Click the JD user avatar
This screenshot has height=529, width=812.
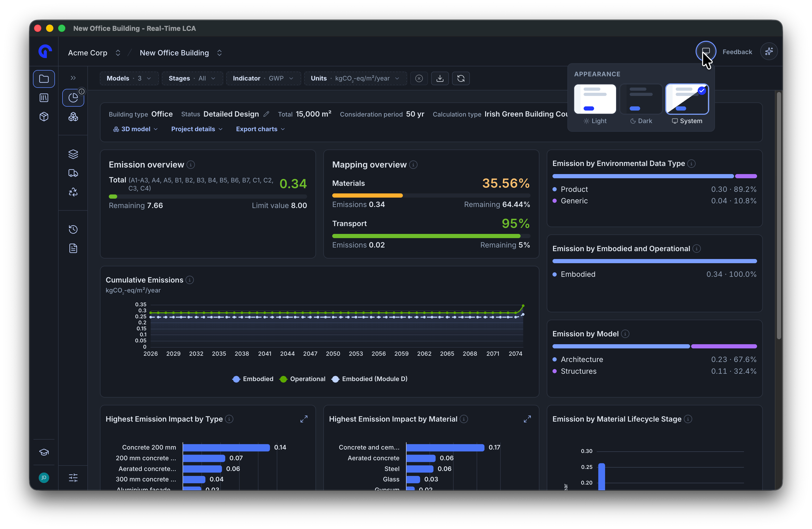(44, 478)
